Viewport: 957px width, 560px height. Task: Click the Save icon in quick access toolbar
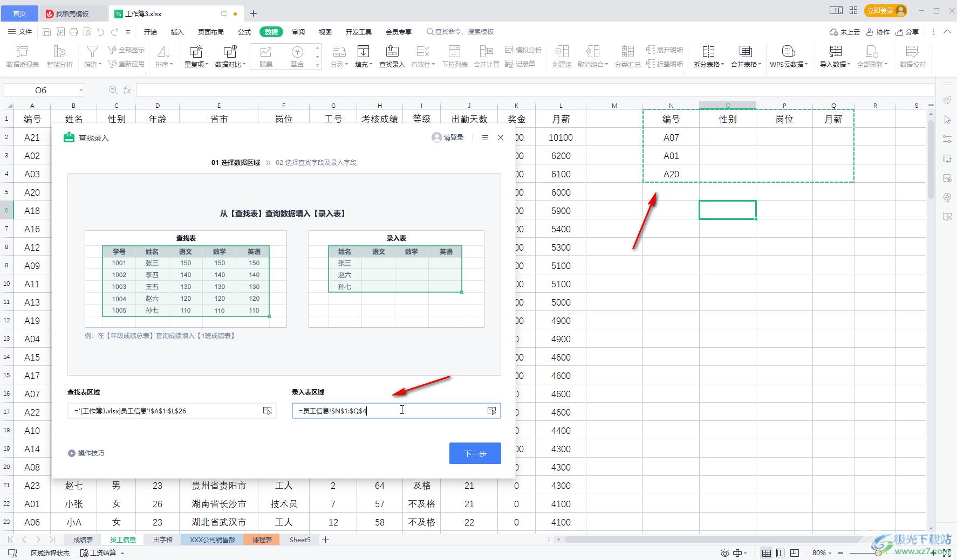pos(46,32)
